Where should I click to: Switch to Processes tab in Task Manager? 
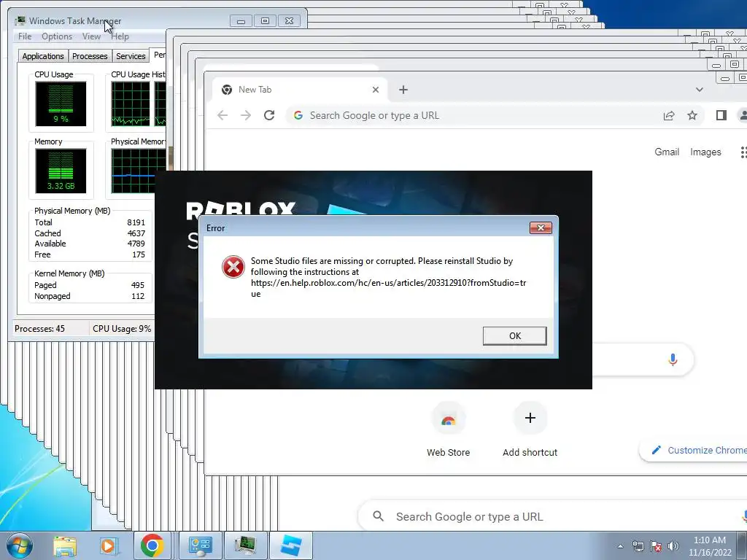90,56
